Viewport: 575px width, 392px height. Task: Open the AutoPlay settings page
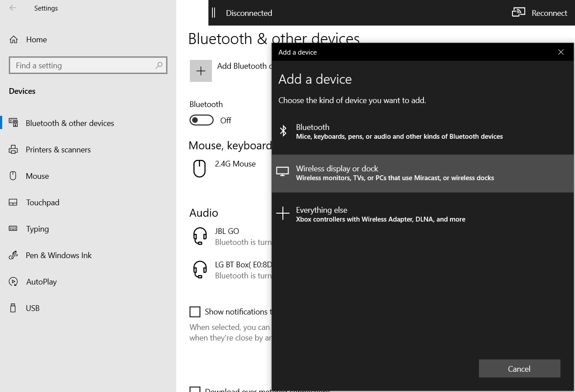pos(41,282)
